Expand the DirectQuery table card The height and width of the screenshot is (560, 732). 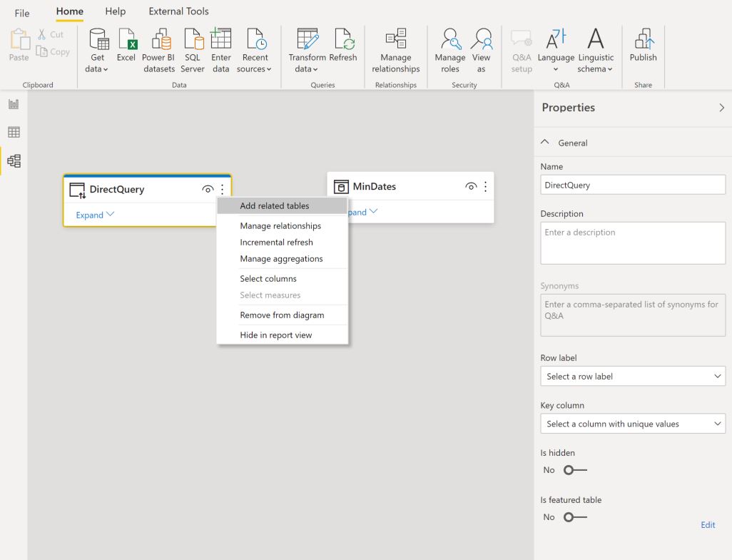(95, 215)
